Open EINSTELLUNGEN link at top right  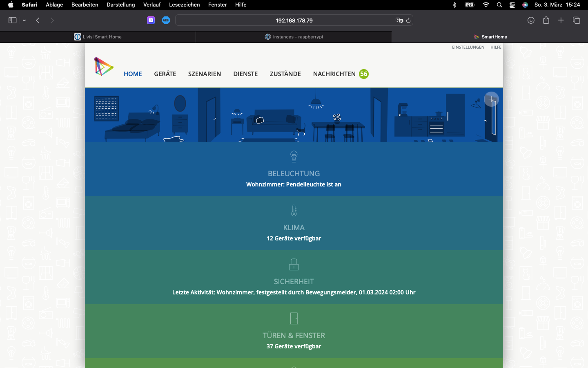(468, 47)
